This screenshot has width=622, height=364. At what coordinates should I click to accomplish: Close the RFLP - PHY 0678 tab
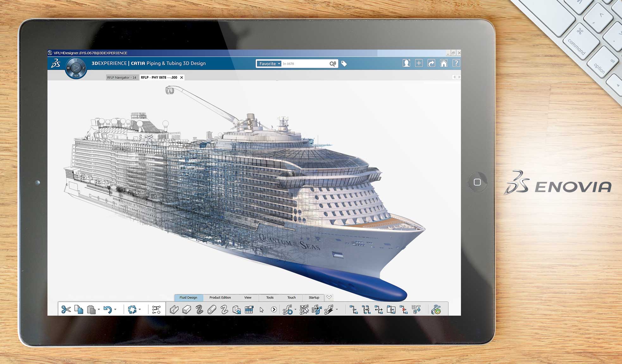point(181,77)
